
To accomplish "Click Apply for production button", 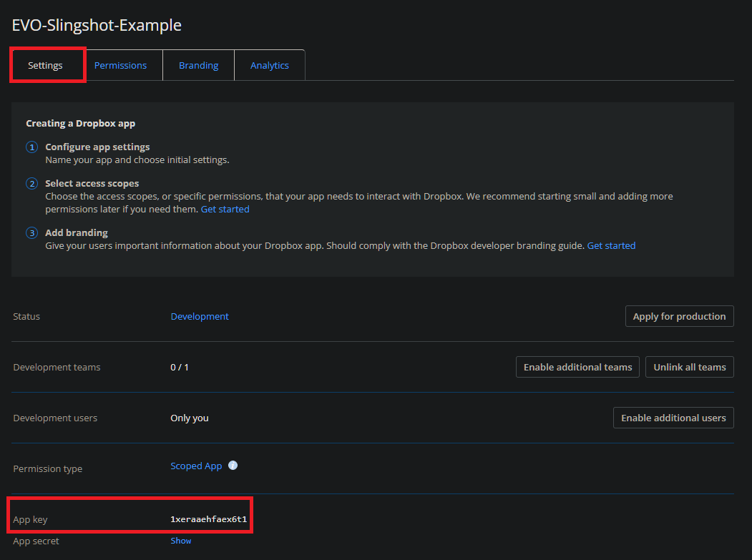I will coord(679,316).
